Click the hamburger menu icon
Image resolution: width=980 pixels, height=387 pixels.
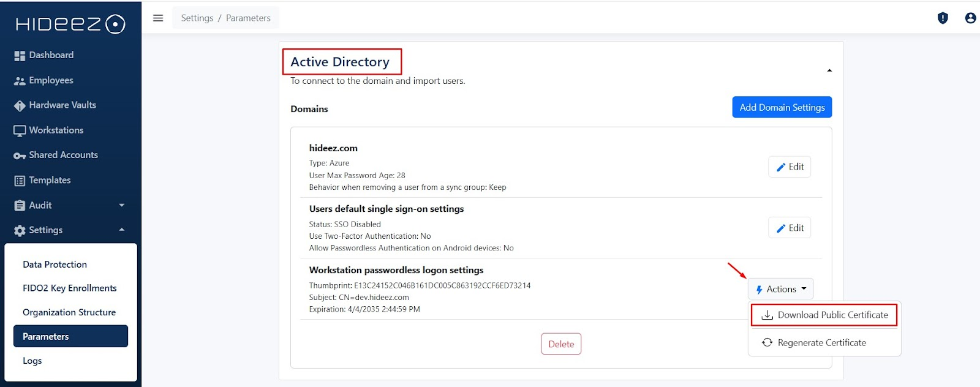[158, 18]
